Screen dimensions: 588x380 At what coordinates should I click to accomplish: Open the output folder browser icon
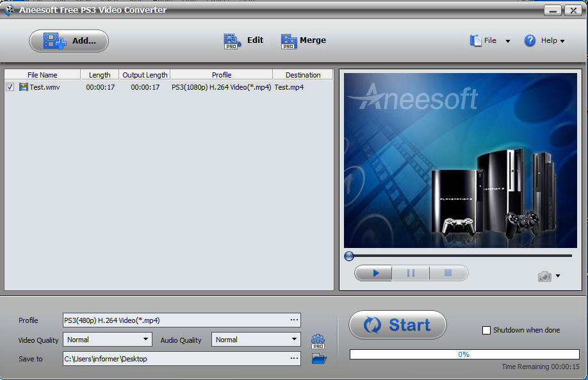pos(318,359)
